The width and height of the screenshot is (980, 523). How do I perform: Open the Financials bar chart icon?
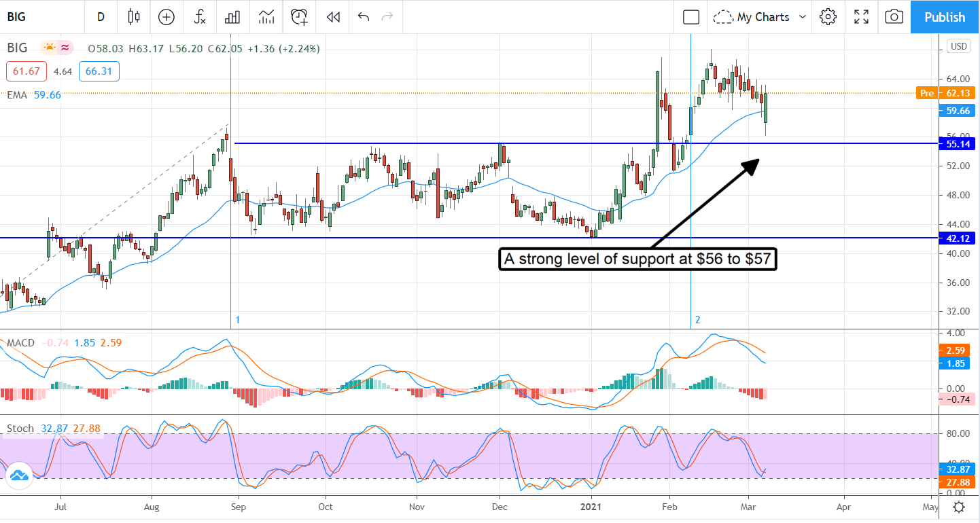tap(233, 17)
